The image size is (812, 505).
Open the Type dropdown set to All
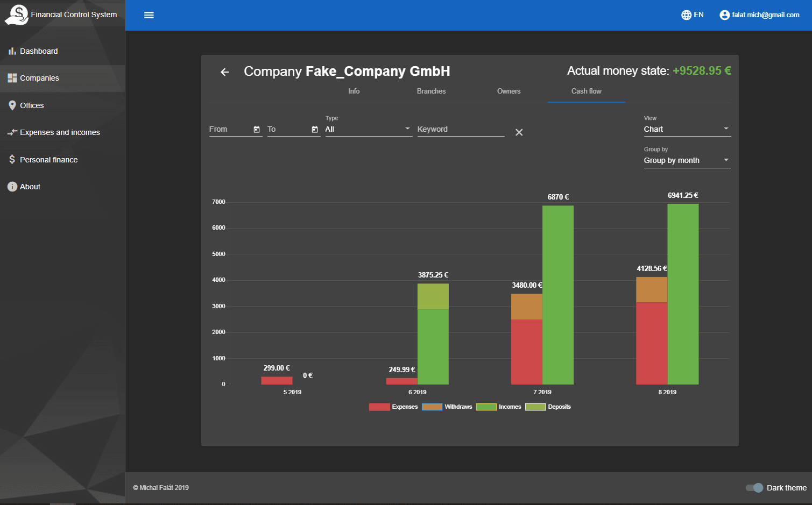click(369, 129)
